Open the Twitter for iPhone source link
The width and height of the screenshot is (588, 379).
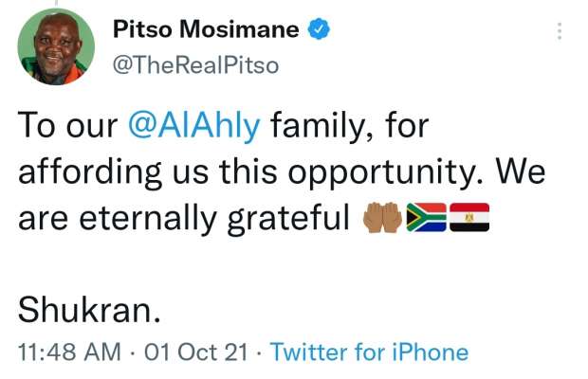coord(370,352)
